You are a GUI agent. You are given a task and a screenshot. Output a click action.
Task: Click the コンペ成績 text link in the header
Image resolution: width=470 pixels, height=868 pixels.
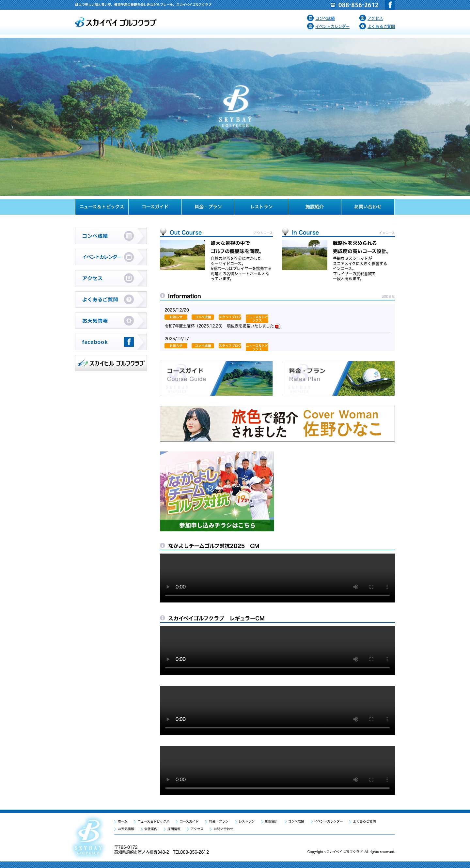click(325, 18)
